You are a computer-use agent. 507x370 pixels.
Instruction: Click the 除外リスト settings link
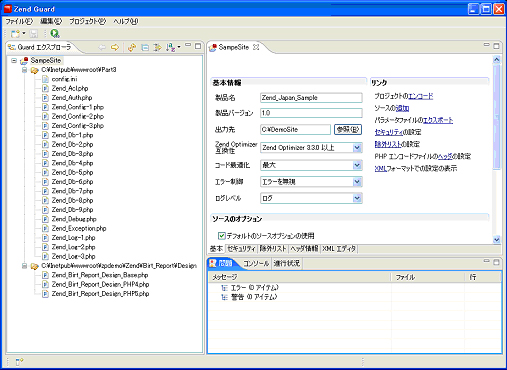(388, 144)
